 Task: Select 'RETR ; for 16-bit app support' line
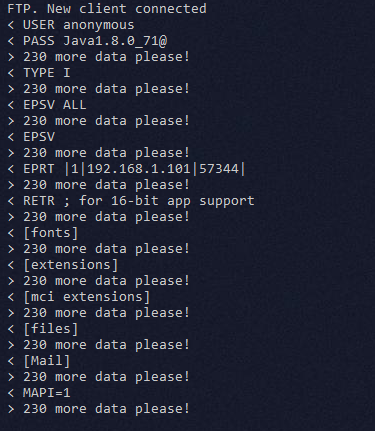tap(131, 201)
